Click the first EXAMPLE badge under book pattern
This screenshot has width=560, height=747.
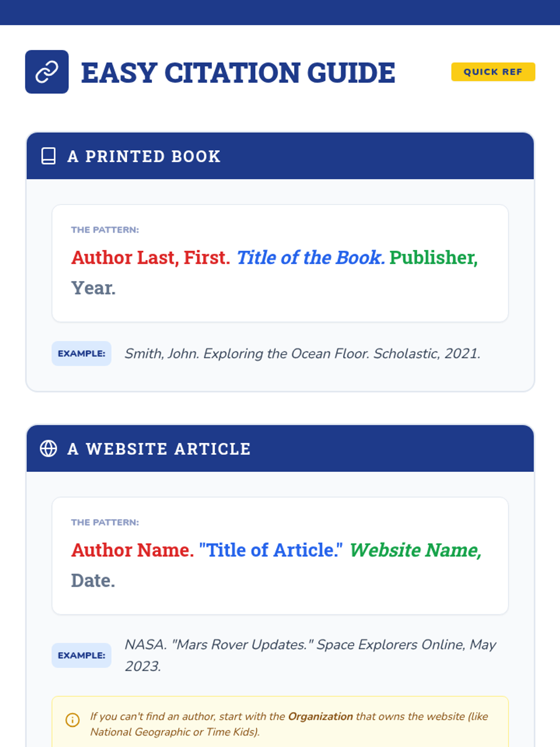(81, 353)
